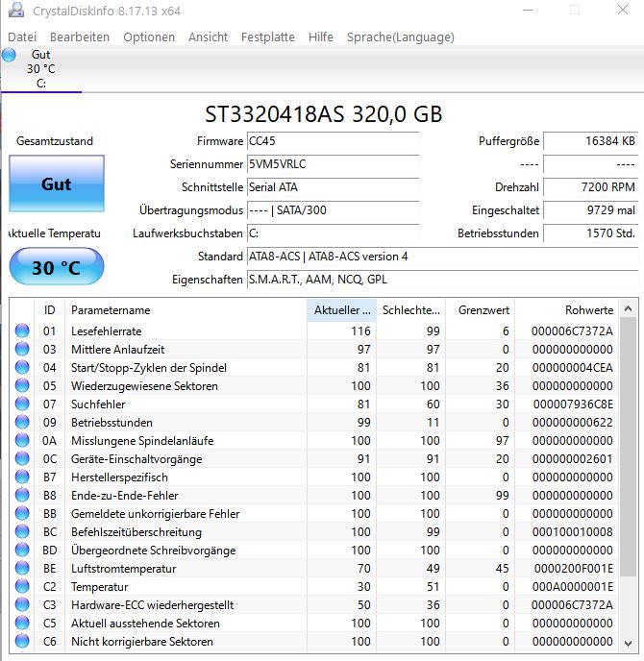Click status orb of Geräte-Einschaltvorgänge row
The height and width of the screenshot is (661, 644).
coord(22,458)
